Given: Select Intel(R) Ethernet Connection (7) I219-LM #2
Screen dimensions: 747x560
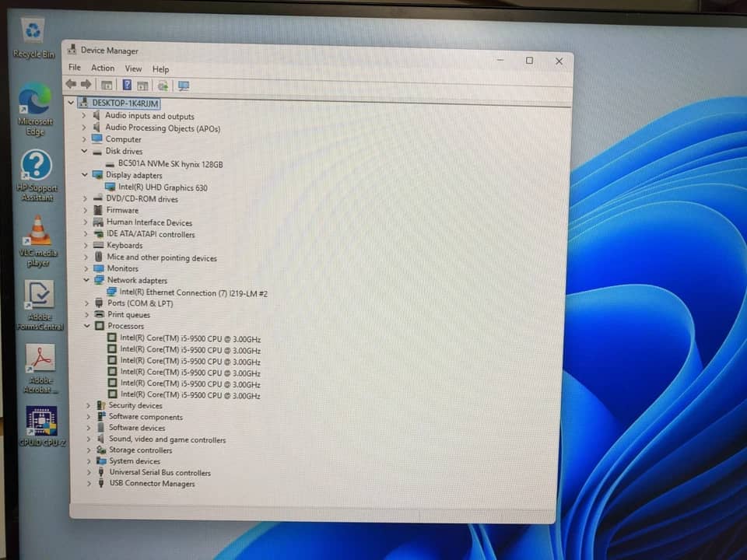Looking at the screenshot, I should [194, 293].
